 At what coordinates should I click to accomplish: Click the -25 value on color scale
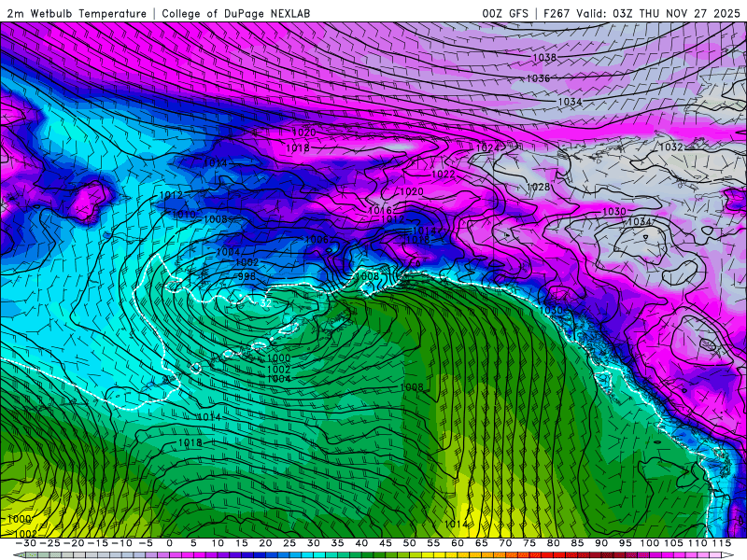pyautogui.click(x=49, y=543)
